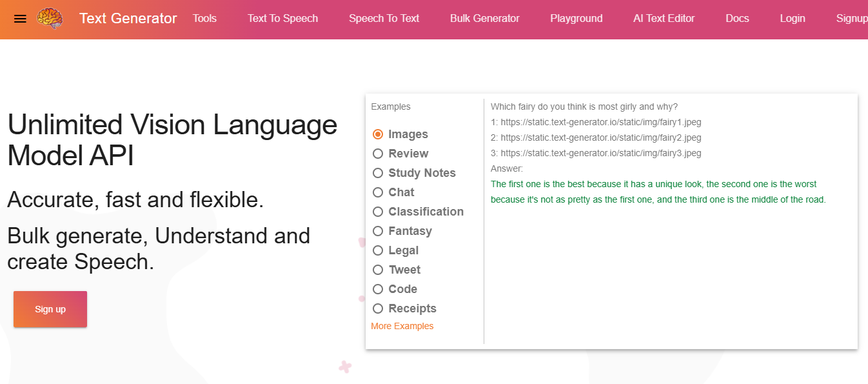Open the More Examples link
Viewport: 868px width, 384px height.
pyautogui.click(x=402, y=326)
